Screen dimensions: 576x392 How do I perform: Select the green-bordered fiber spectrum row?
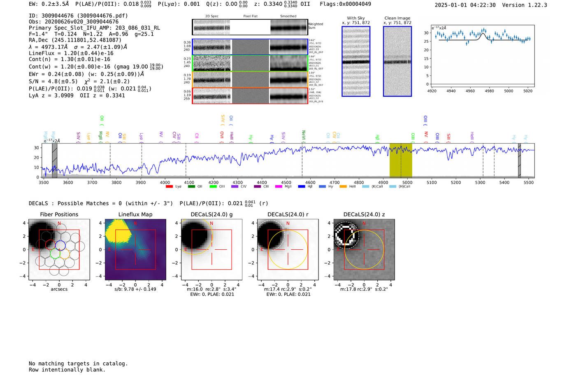pyautogui.click(x=250, y=63)
